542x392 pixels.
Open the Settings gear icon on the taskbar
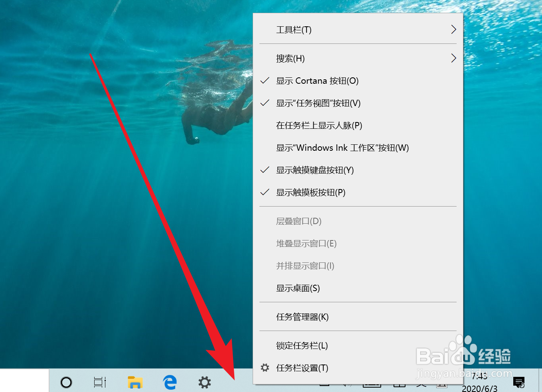[x=204, y=382]
